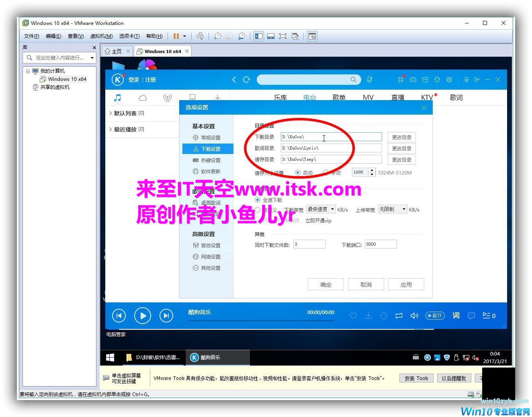Confirm options with 确定 button
The width and height of the screenshot is (532, 417).
point(326,285)
